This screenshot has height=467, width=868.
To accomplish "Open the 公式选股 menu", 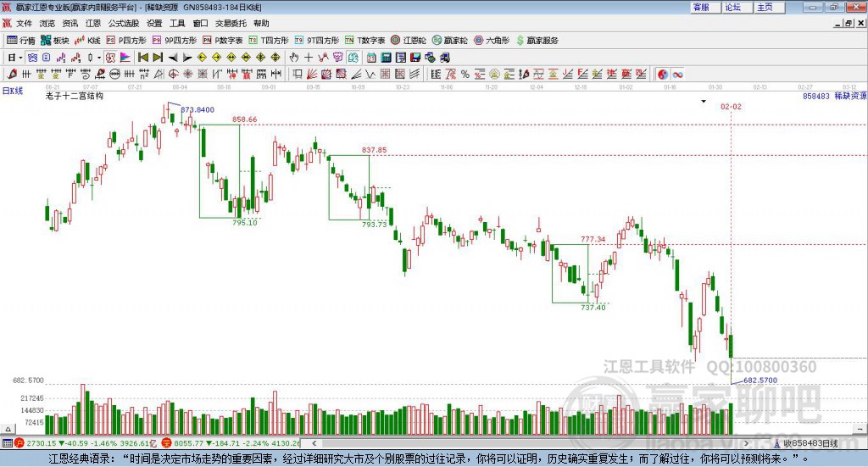I will tap(124, 23).
